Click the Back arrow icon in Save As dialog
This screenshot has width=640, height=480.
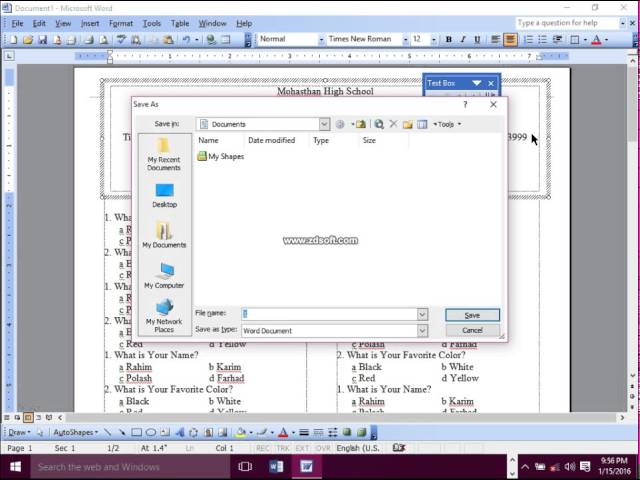point(340,124)
